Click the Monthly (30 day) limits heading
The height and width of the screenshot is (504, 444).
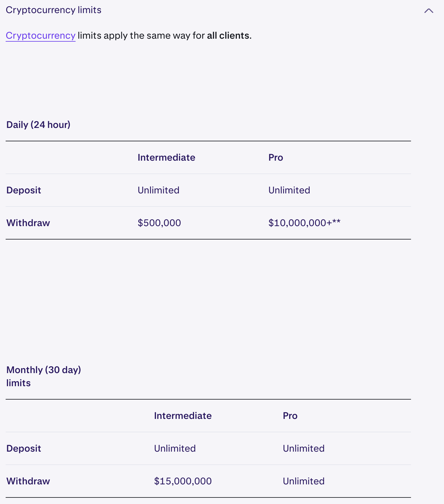[43, 376]
